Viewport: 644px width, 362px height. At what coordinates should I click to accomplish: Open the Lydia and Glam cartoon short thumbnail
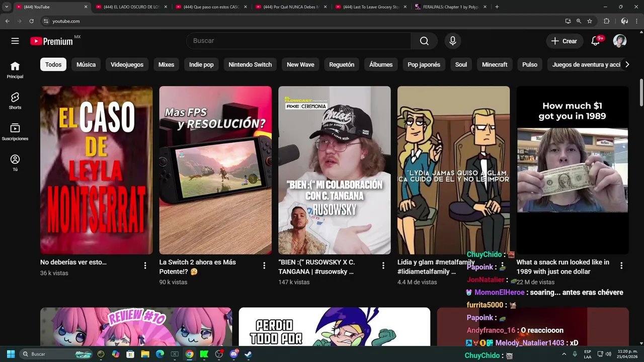tap(453, 170)
